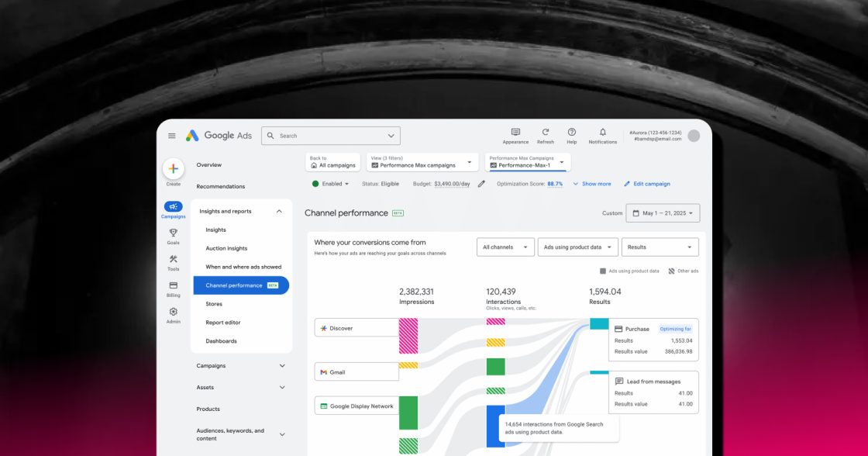Click the pink Discover impressions bar

[408, 336]
